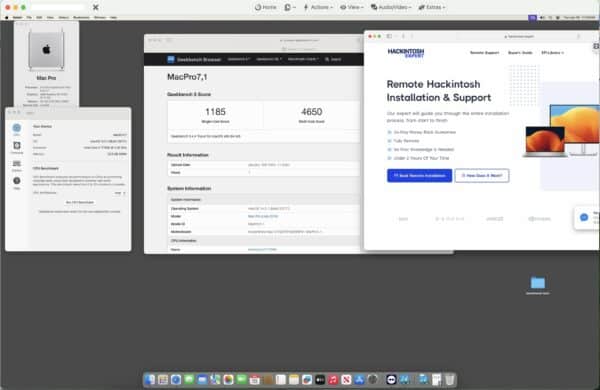Viewport: 600px width, 390px height.
Task: Open App Store from the Dock
Action: tap(359, 379)
